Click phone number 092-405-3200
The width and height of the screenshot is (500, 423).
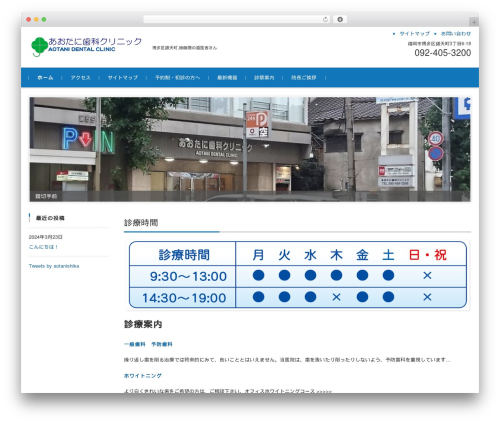[x=443, y=53]
